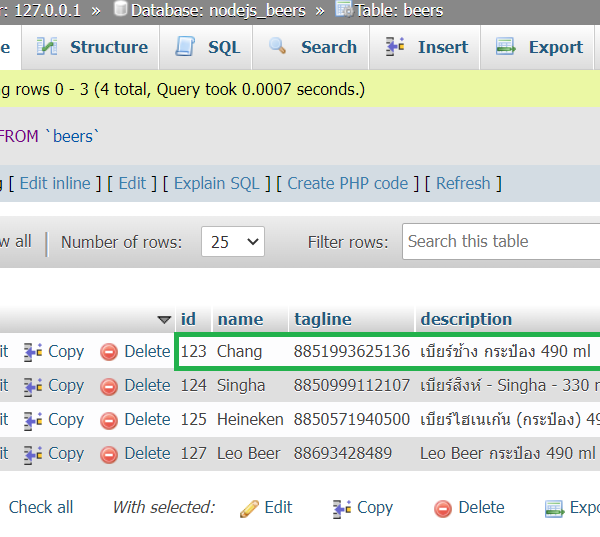Go to the Insert tab

[x=428, y=47]
